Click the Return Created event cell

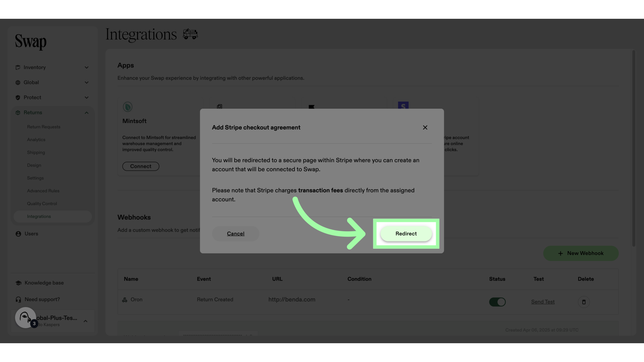click(215, 300)
